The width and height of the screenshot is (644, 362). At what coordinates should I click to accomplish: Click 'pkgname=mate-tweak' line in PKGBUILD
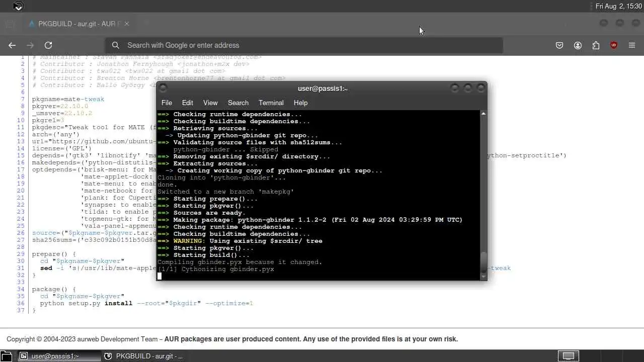68,99
